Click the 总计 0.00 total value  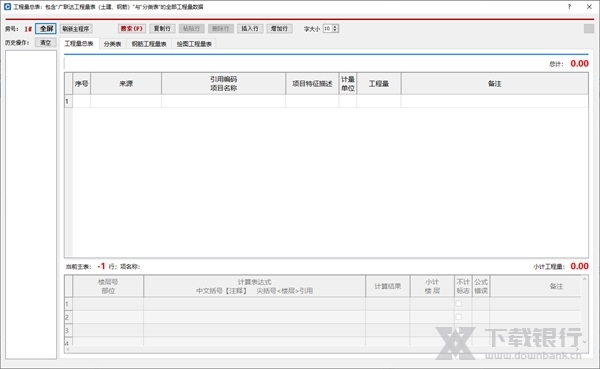(579, 64)
